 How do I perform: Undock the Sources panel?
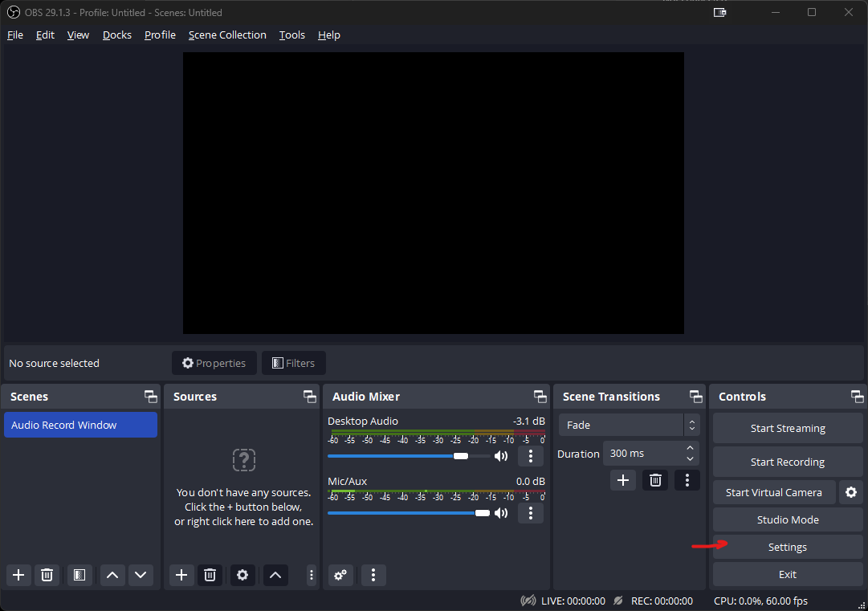310,397
